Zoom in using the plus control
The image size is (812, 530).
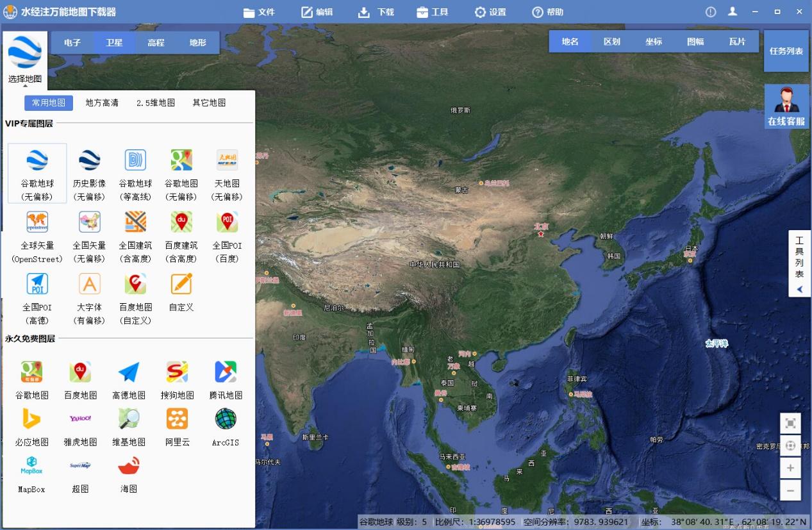point(790,468)
